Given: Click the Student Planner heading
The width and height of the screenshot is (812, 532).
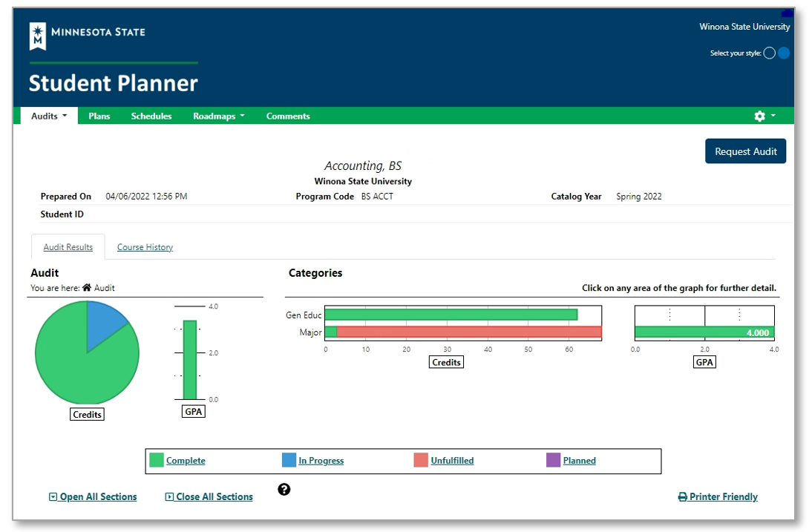Looking at the screenshot, I should [114, 83].
